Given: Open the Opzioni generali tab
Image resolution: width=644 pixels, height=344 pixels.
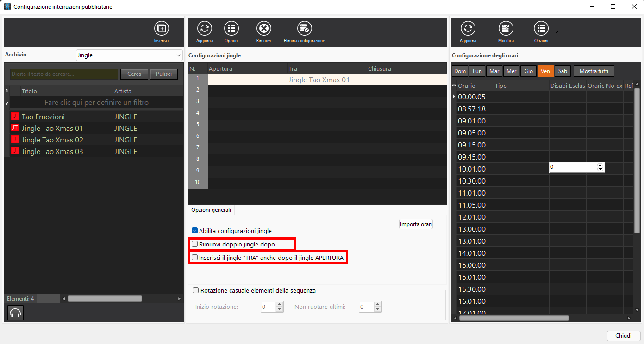Looking at the screenshot, I should [x=211, y=210].
